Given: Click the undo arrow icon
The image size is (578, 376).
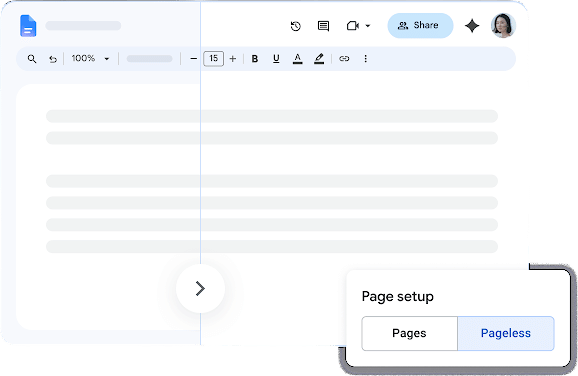Looking at the screenshot, I should [53, 59].
